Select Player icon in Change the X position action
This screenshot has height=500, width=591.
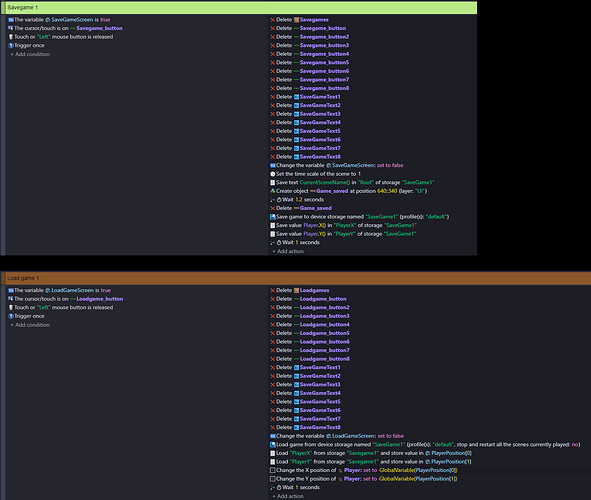click(340, 470)
